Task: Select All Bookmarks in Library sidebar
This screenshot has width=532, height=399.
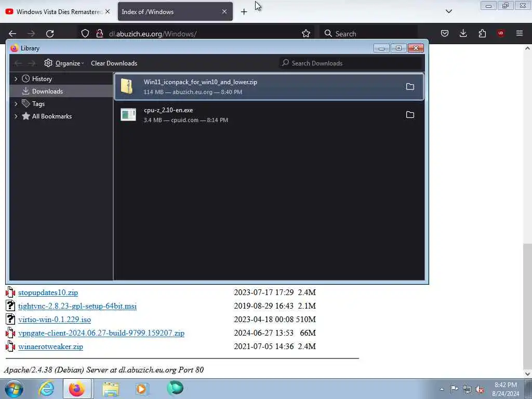Action: (x=51, y=116)
